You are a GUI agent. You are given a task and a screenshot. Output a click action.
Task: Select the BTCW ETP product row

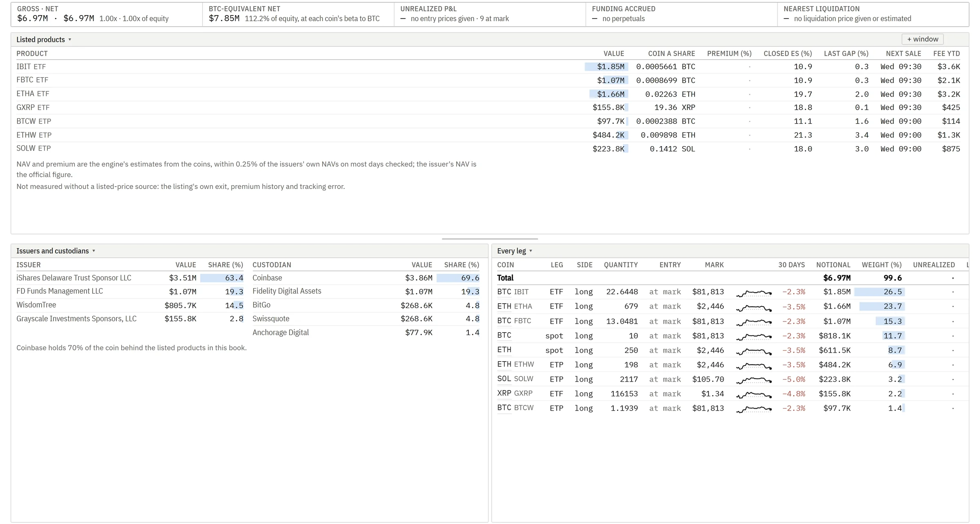488,122
